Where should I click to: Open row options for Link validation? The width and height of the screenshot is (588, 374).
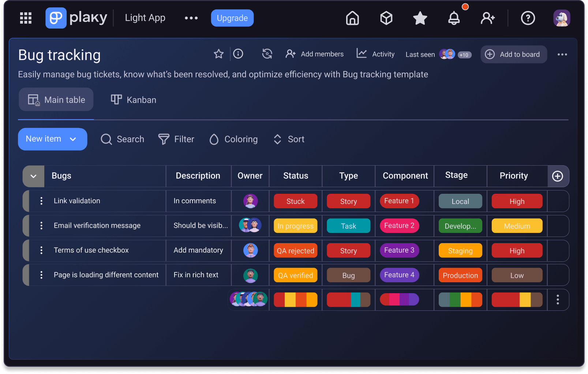pyautogui.click(x=41, y=201)
